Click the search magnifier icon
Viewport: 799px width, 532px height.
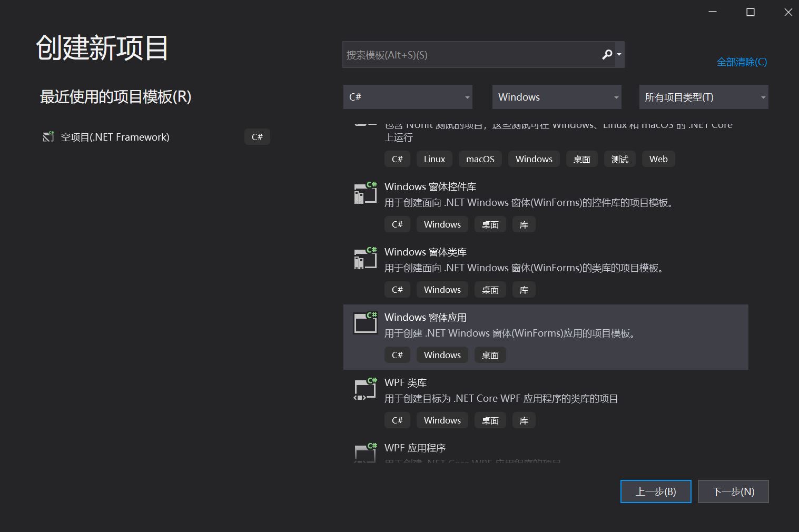pos(607,54)
